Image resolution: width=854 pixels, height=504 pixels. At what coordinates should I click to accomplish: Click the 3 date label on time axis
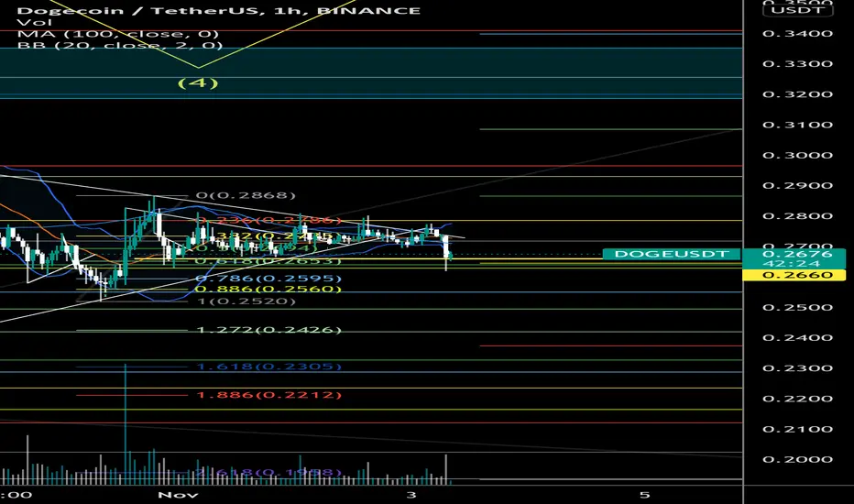click(x=411, y=495)
